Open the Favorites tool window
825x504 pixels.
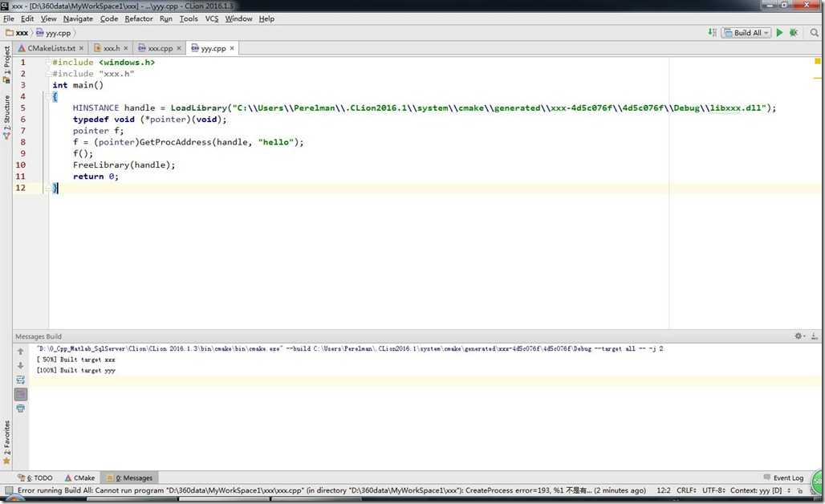(6, 442)
